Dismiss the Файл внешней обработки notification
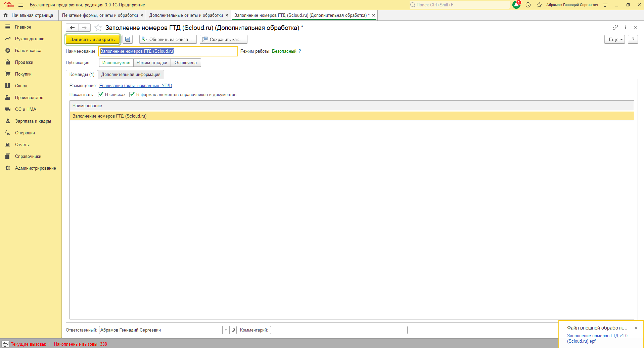The height and width of the screenshot is (348, 644). [636, 328]
